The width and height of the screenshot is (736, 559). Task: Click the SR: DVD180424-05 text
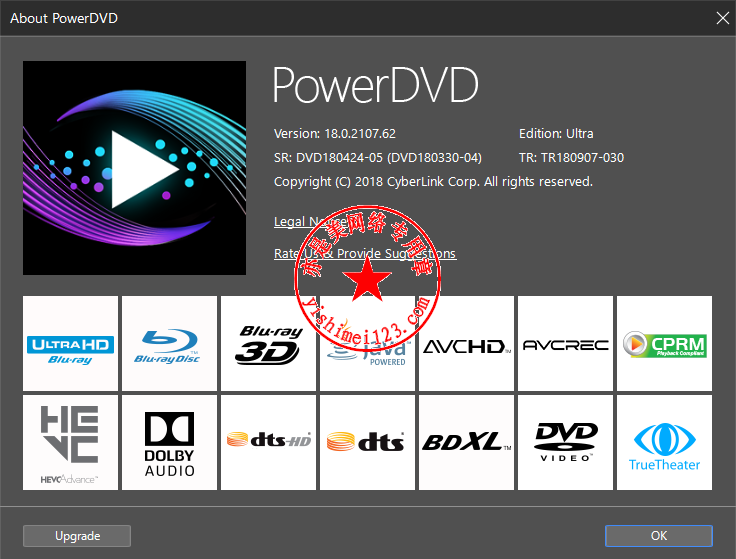coord(377,158)
